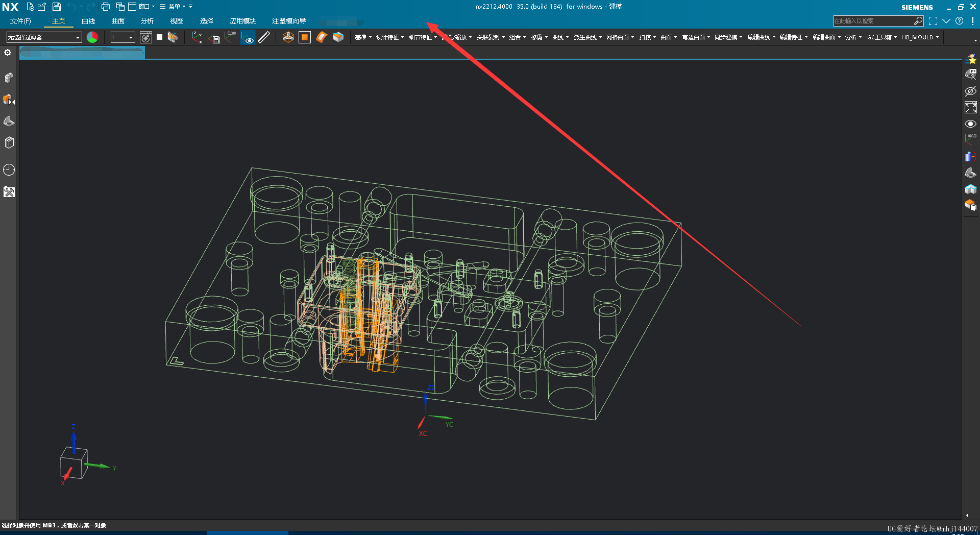Viewport: 980px width, 535px height.
Task: Switch to the 视图 tab
Action: click(177, 21)
